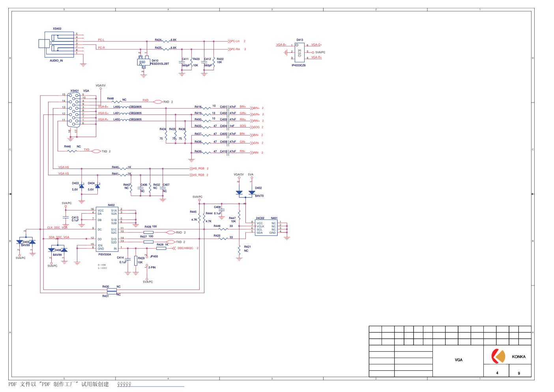Screen dimensions: 554x392
Task: Select the D402 BAV70 dual diode symbol
Action: [245, 193]
